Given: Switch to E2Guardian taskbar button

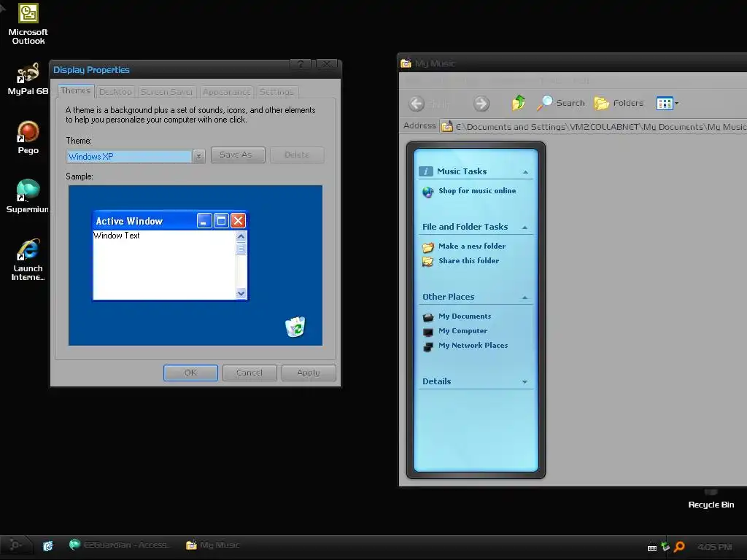Looking at the screenshot, I should click(119, 545).
